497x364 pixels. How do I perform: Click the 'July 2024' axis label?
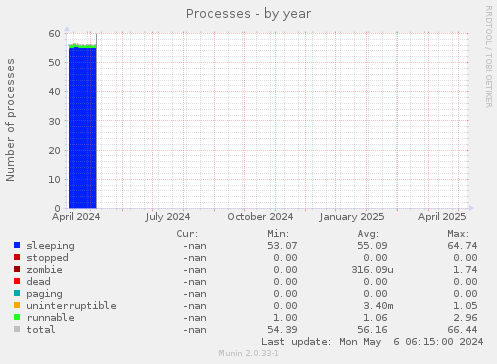167,217
